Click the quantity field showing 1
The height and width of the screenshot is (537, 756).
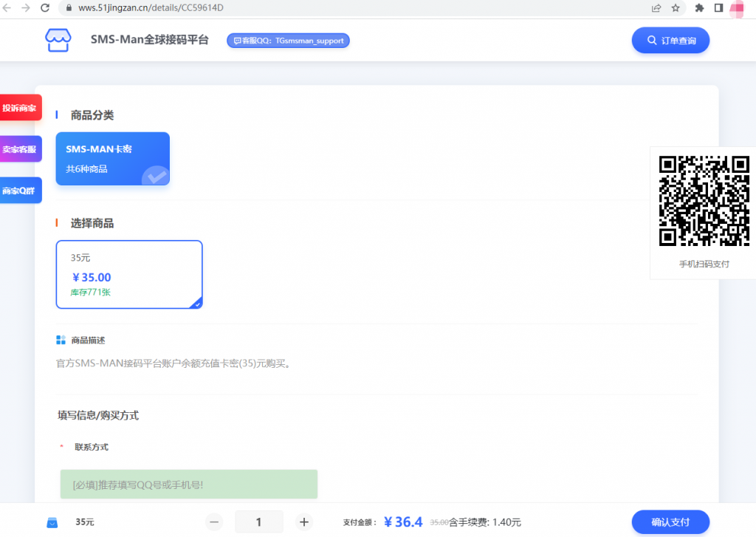[258, 522]
